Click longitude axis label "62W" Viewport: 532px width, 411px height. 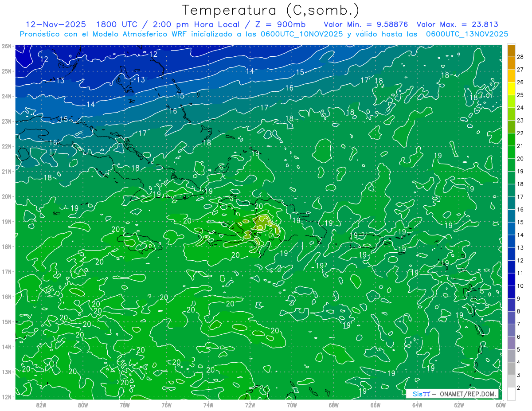point(459,405)
